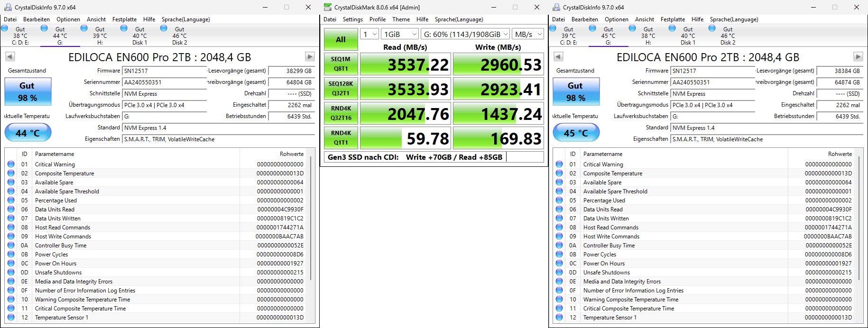
Task: Select G: drive status icon in right CrystalDiskInfo
Action: (x=592, y=28)
